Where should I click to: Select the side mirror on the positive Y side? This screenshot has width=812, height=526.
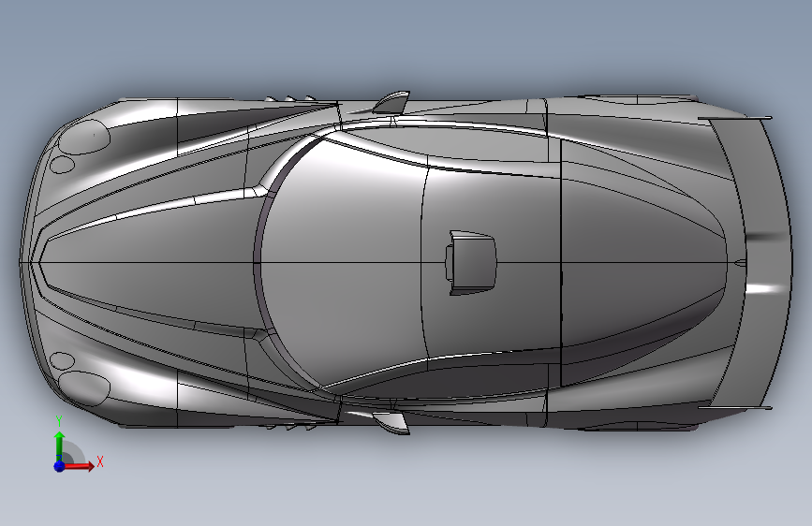coord(391,103)
